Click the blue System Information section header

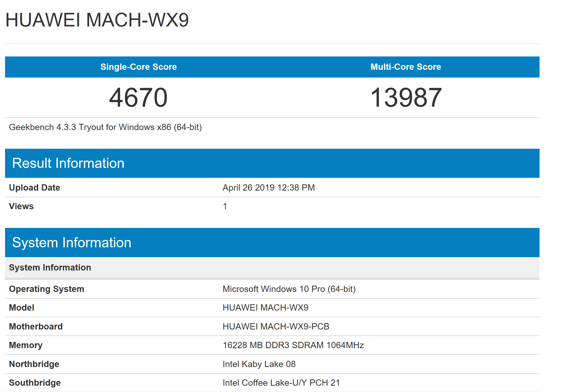click(72, 243)
